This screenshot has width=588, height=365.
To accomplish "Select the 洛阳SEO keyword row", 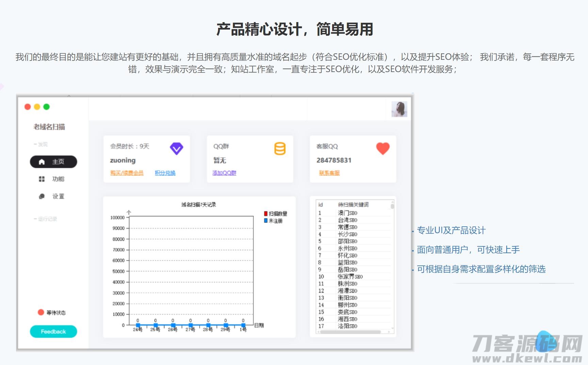I will 353,326.
